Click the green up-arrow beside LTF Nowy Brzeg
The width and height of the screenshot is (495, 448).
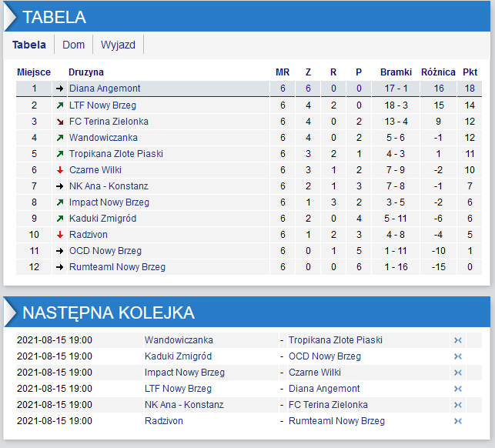59,105
